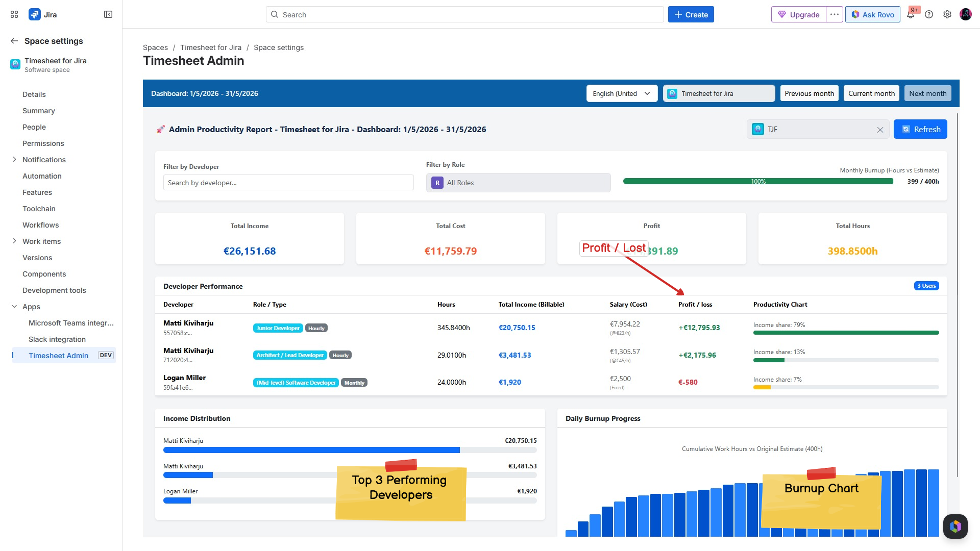The height and width of the screenshot is (551, 980).
Task: Click the Jira logo icon
Action: 35,14
